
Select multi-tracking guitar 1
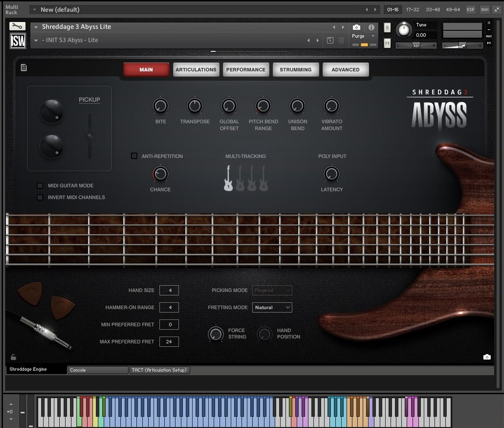pyautogui.click(x=228, y=178)
